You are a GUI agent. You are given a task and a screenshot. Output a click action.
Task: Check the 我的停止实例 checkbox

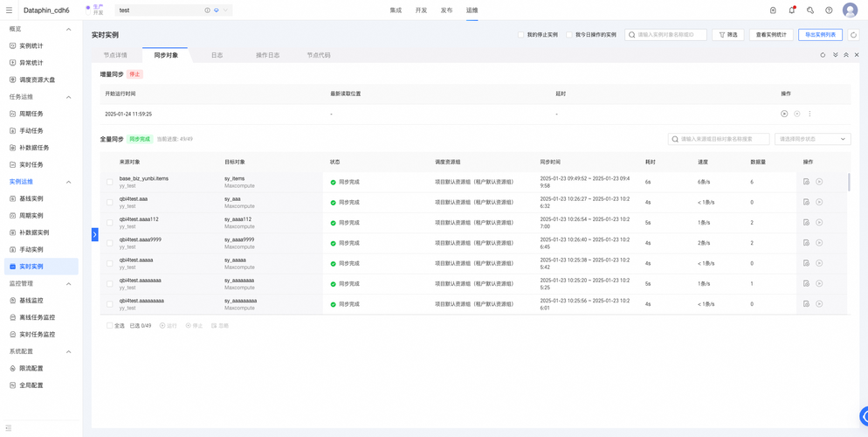(x=520, y=34)
